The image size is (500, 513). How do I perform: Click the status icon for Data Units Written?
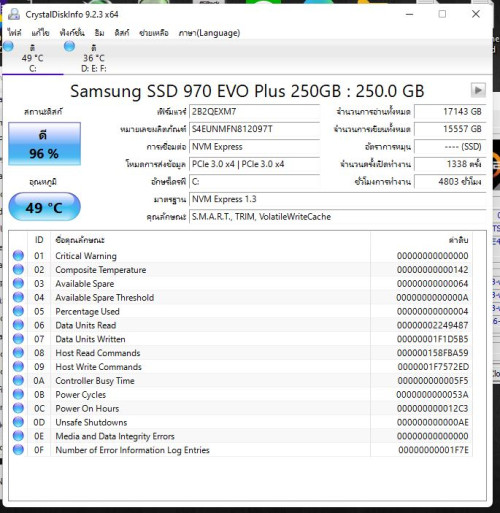(18, 339)
